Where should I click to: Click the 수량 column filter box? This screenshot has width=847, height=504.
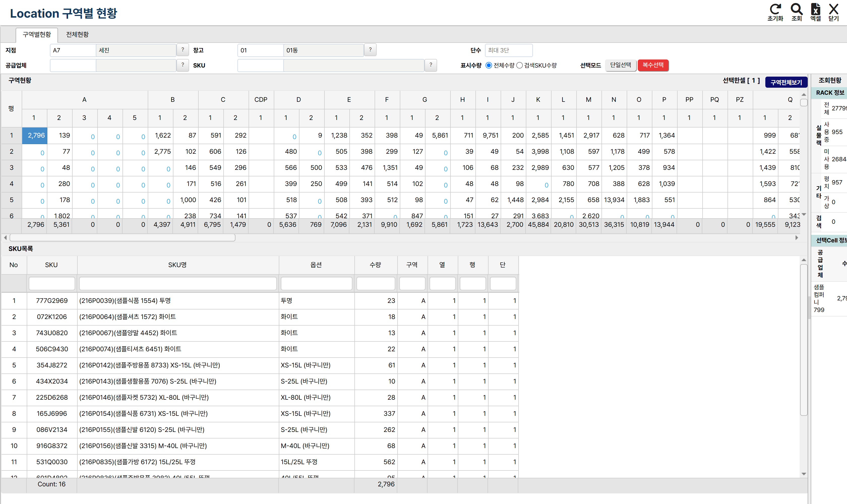376,283
